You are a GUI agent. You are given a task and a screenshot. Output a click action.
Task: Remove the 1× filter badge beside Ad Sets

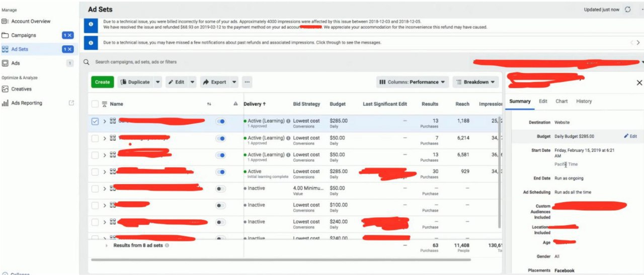click(x=68, y=49)
